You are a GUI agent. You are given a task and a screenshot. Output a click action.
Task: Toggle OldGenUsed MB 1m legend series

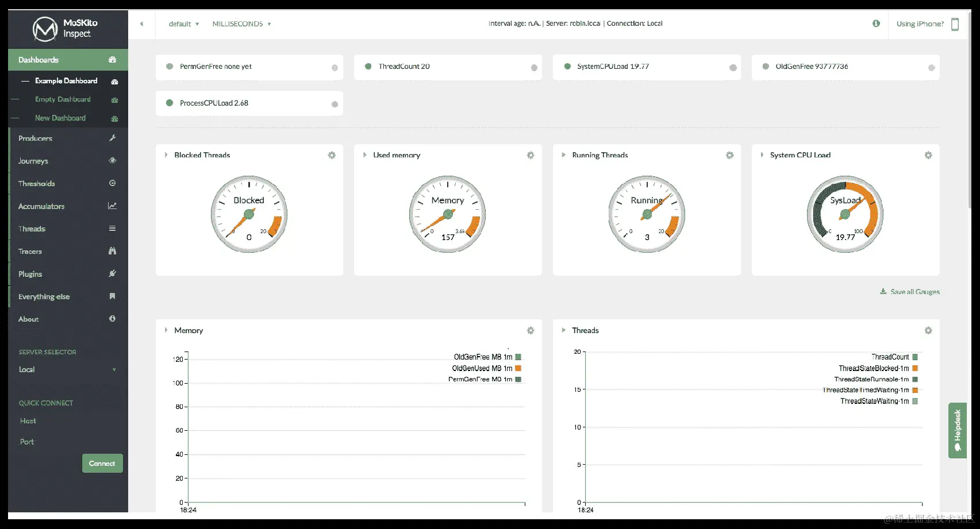486,368
